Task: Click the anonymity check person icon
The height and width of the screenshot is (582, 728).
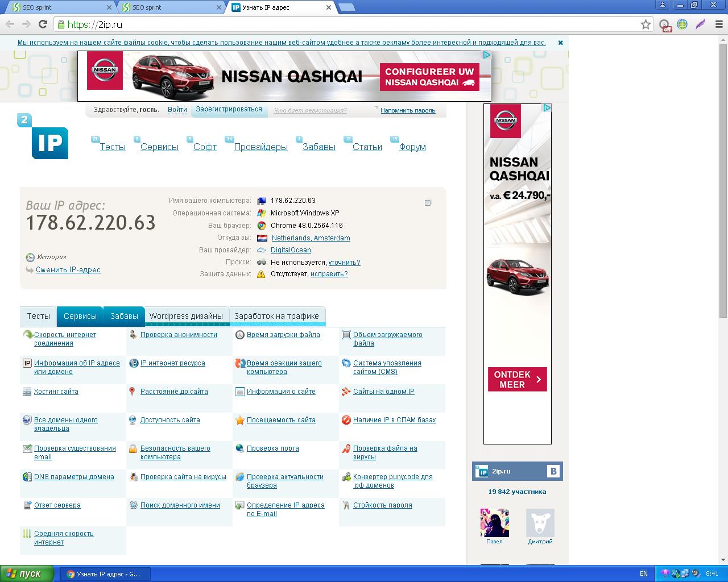Action: click(x=133, y=335)
